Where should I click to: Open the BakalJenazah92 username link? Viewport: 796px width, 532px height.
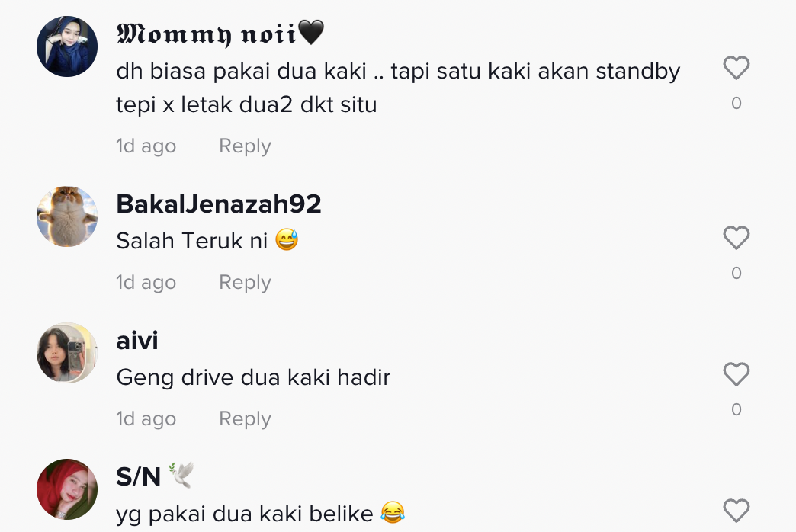219,204
